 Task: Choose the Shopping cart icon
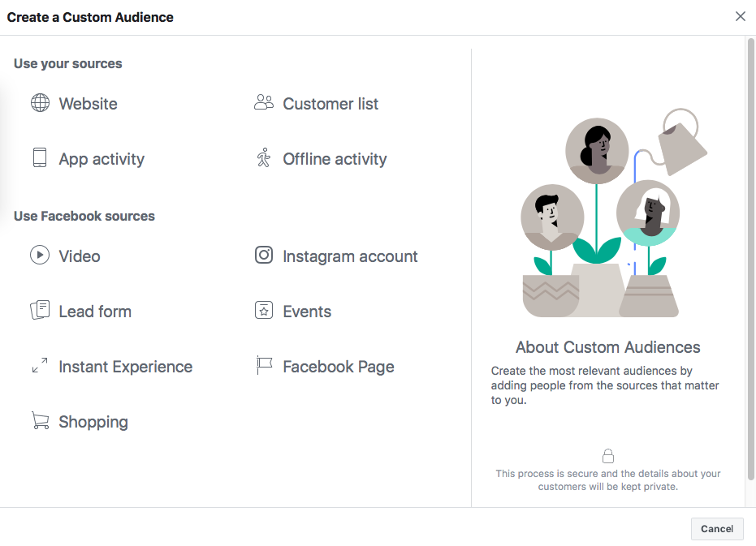40,420
